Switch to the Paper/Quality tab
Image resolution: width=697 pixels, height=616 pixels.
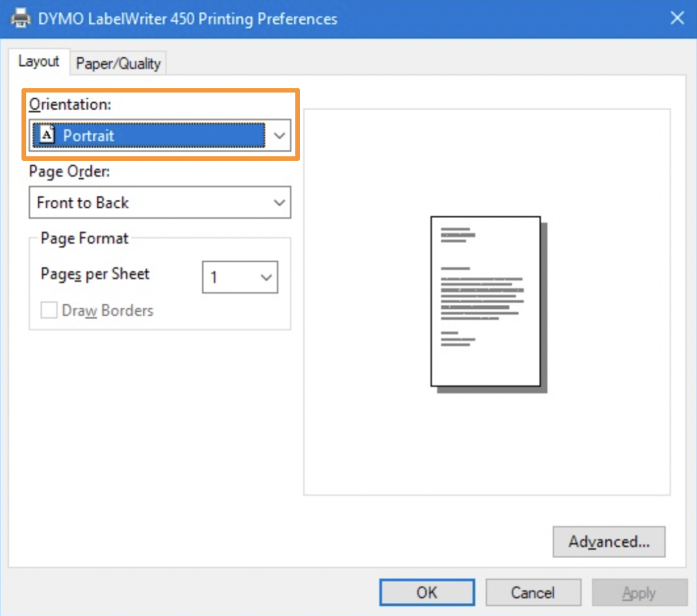point(118,63)
